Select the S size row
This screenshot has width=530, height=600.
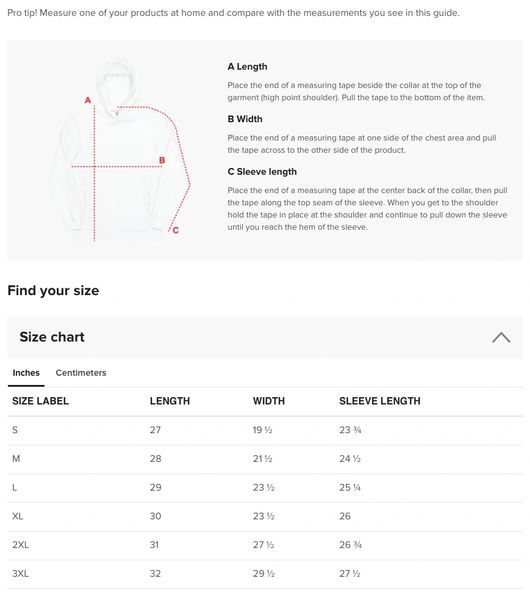265,430
